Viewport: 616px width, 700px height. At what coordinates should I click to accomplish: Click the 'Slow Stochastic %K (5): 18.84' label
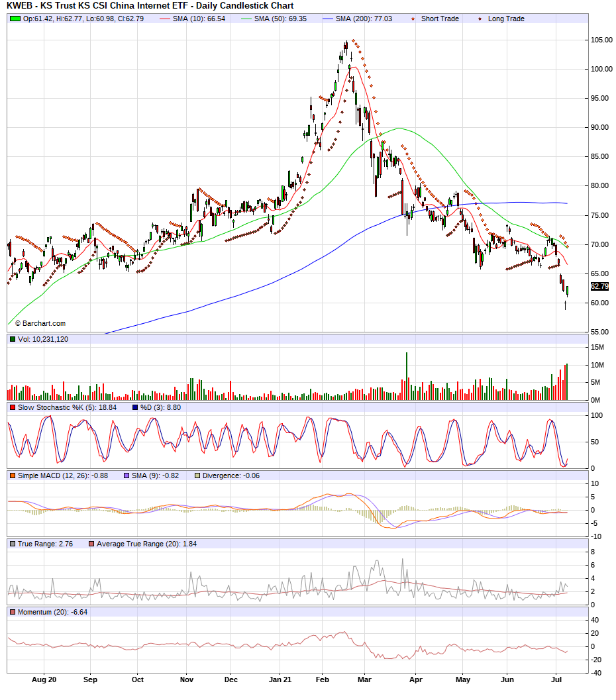coord(68,407)
